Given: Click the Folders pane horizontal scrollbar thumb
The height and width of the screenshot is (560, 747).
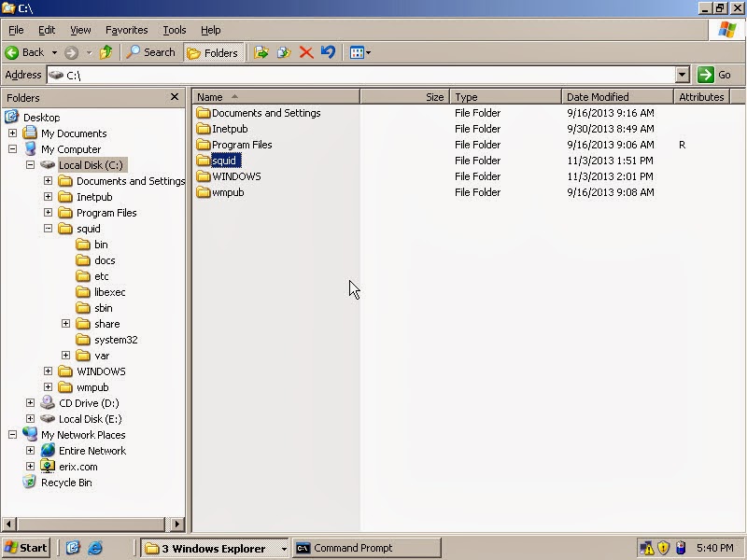Looking at the screenshot, I should (91, 525).
